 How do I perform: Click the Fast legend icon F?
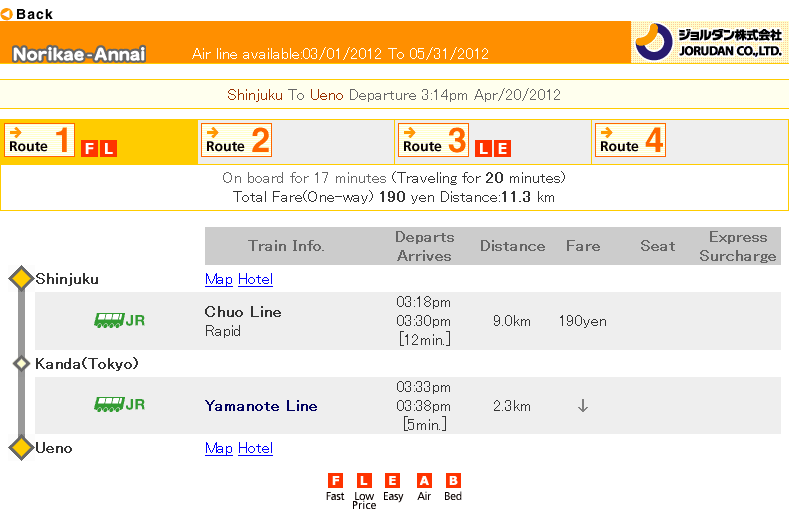(x=335, y=481)
